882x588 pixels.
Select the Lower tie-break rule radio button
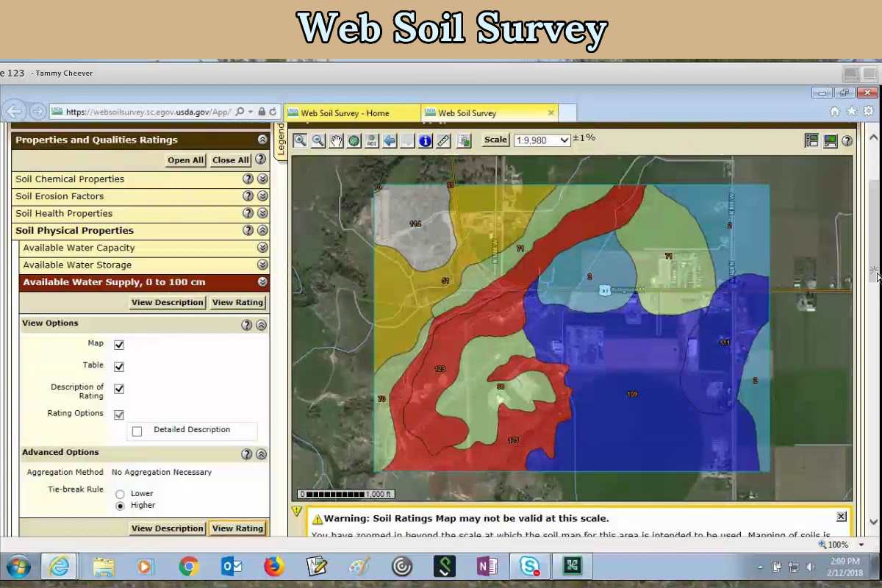coord(120,493)
